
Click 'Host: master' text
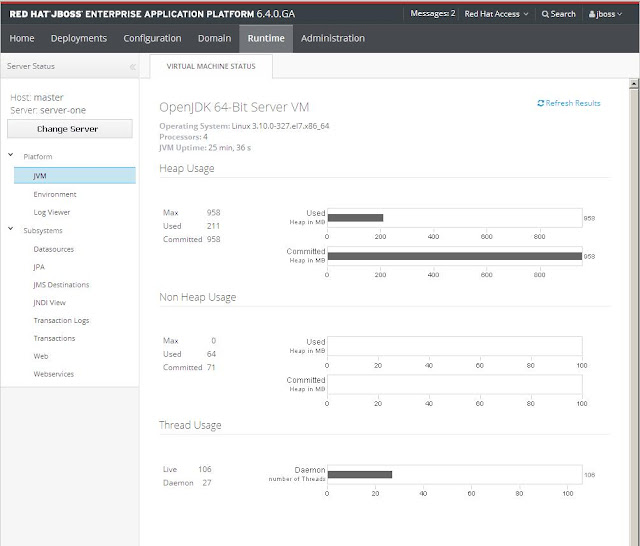[x=37, y=98]
